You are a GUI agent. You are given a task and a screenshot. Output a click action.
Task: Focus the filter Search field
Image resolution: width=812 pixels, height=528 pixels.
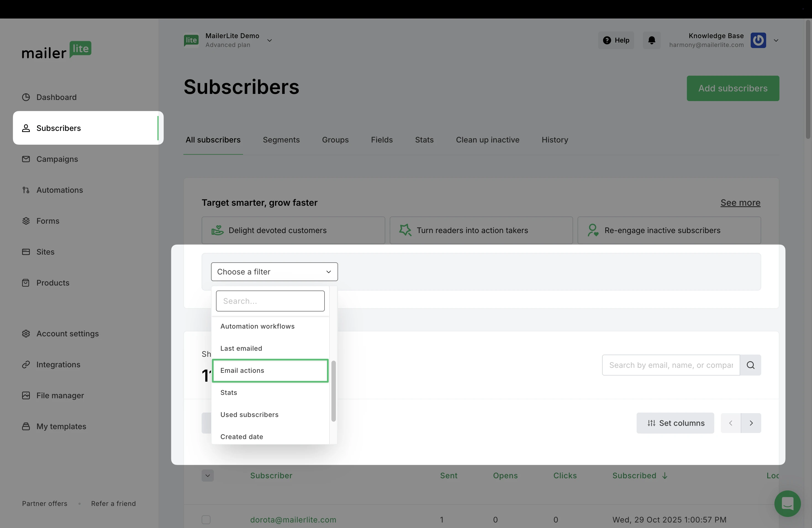[270, 301]
